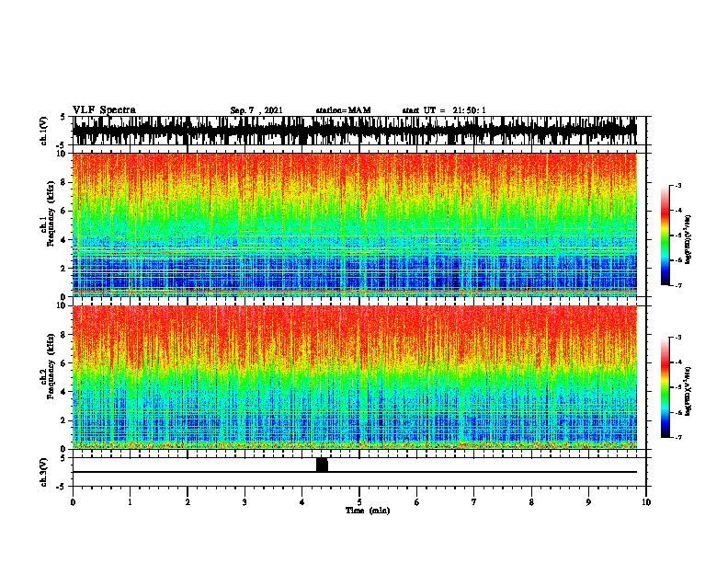The width and height of the screenshot is (728, 563).
Task: Click the -7 label on the ch.2 color bar
Action: [677, 438]
